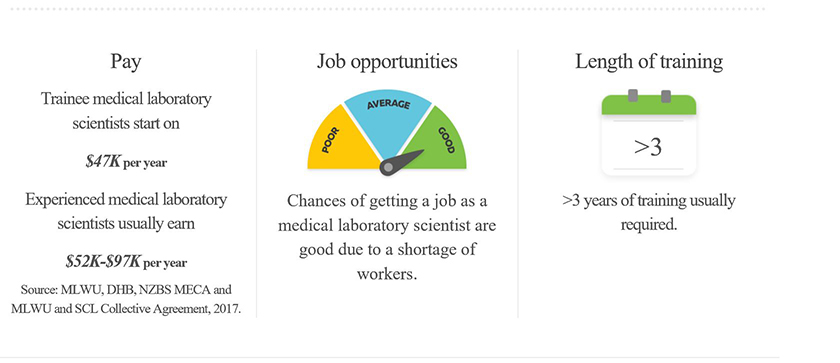Click the Job opportunities heading

coord(387,62)
